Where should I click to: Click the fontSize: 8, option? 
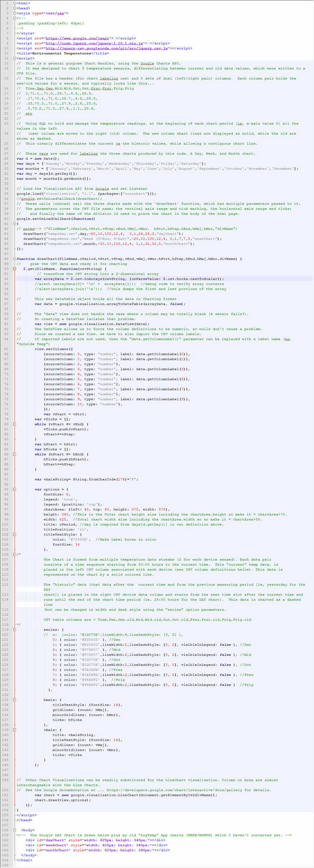[57, 494]
